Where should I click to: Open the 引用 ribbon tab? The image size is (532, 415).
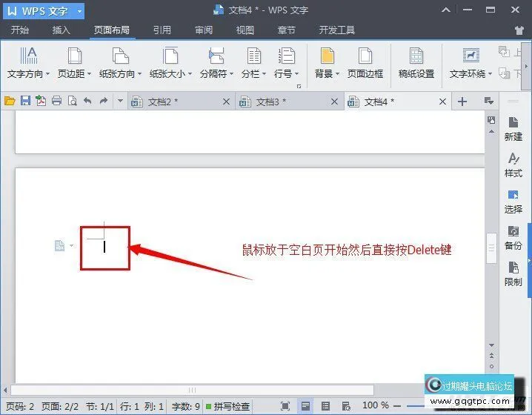point(162,30)
